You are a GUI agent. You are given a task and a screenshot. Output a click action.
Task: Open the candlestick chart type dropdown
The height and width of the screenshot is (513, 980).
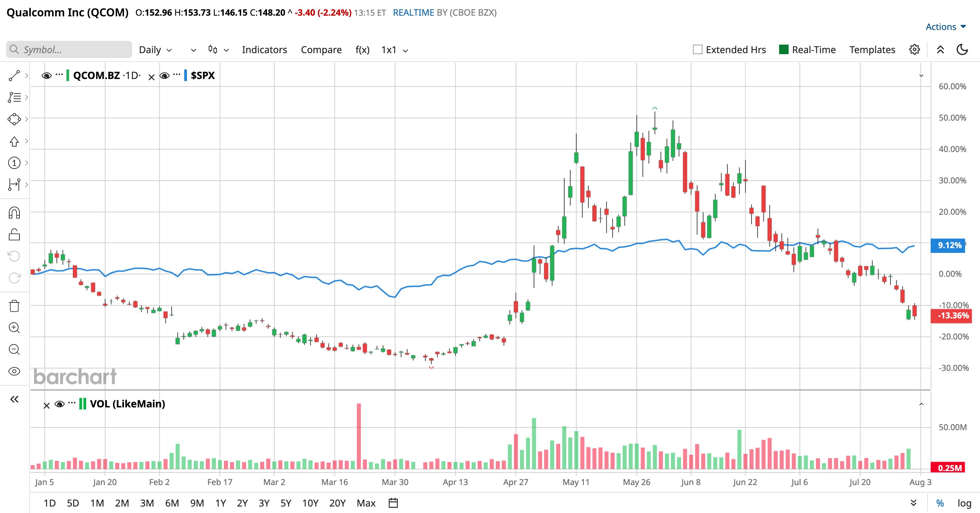pyautogui.click(x=218, y=50)
